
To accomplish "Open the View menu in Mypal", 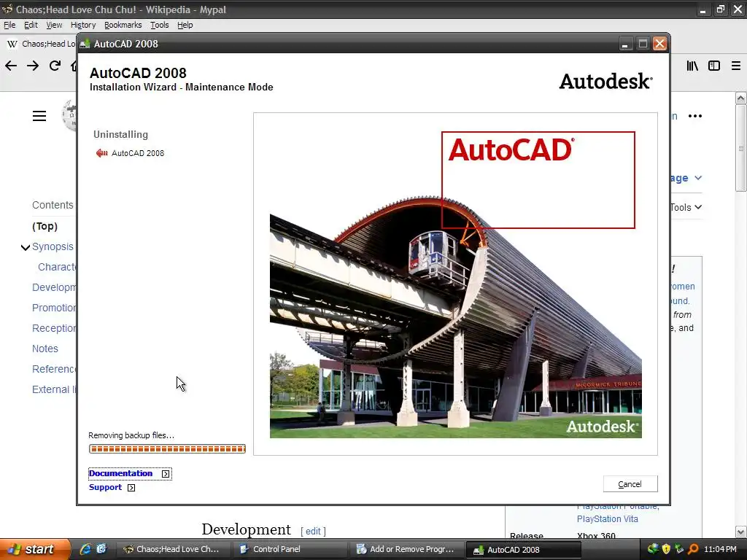I will click(x=54, y=25).
